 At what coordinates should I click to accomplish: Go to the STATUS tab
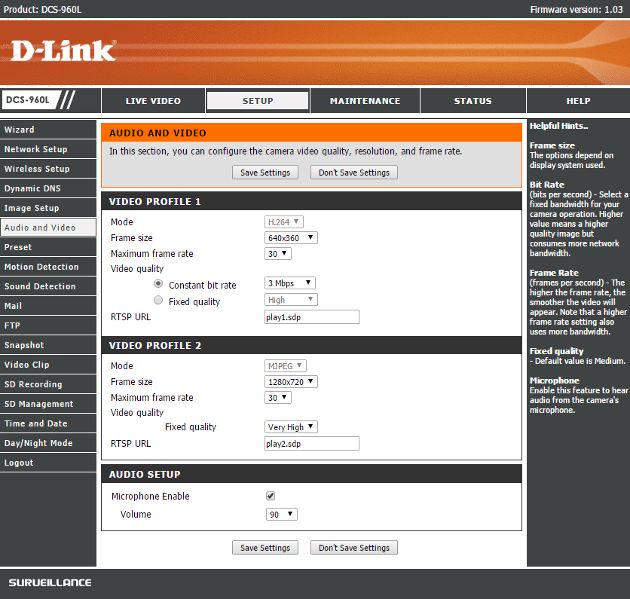pyautogui.click(x=473, y=101)
